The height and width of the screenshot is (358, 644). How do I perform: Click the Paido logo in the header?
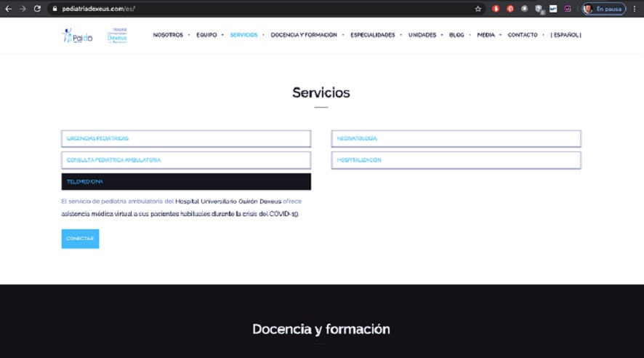pyautogui.click(x=77, y=36)
